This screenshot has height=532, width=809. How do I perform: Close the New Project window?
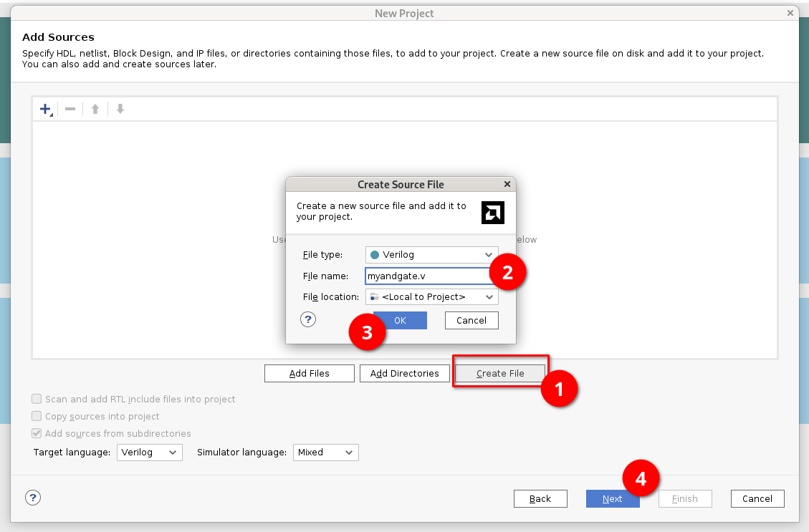[790, 13]
